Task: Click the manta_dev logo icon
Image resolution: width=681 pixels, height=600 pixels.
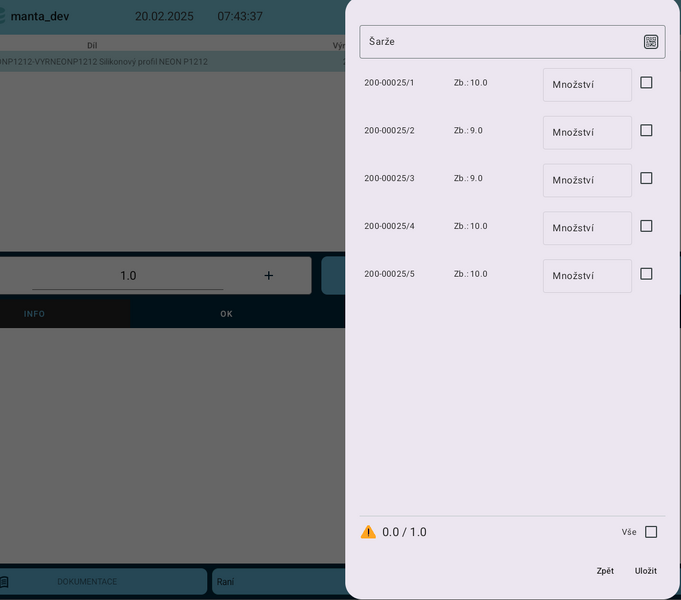Action: (3, 16)
